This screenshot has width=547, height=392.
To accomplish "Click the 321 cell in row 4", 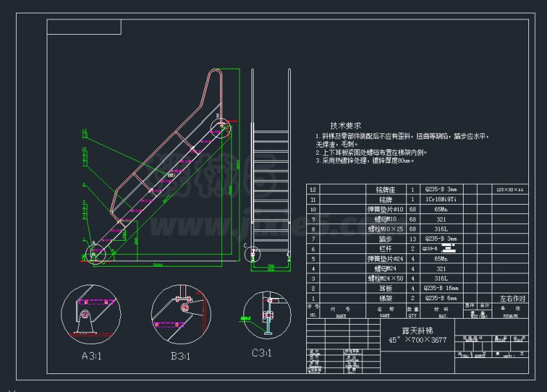I will 441,269.
